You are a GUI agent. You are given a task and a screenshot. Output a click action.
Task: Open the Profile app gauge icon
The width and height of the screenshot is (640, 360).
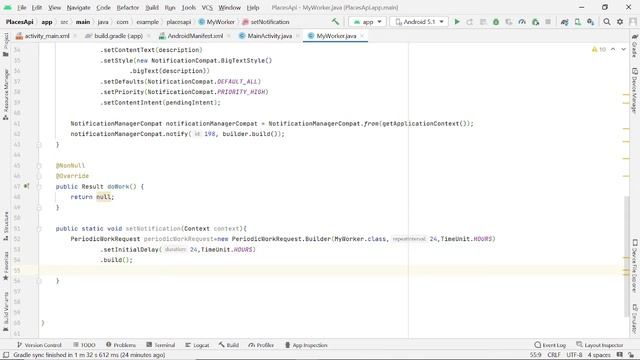pyautogui.click(x=522, y=22)
